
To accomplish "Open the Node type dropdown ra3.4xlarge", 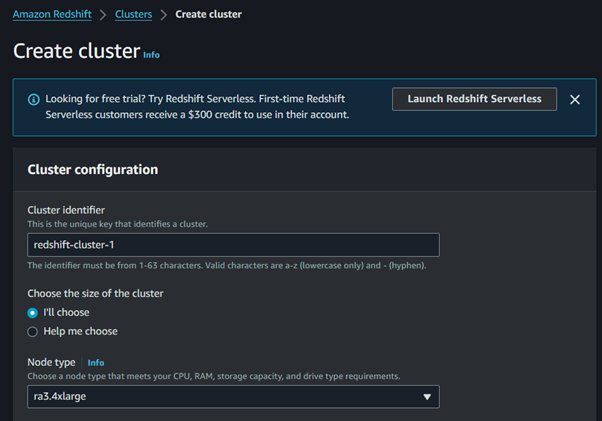I will tap(233, 396).
